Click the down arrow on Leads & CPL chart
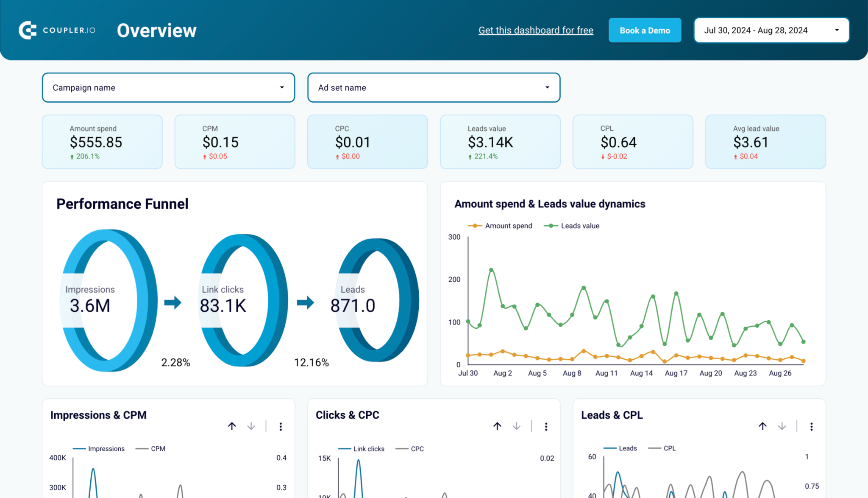This screenshot has width=868, height=498. click(x=782, y=426)
